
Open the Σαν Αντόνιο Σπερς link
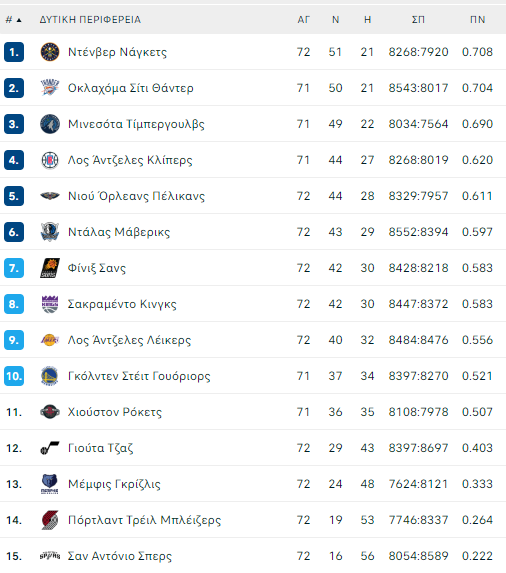(x=119, y=556)
